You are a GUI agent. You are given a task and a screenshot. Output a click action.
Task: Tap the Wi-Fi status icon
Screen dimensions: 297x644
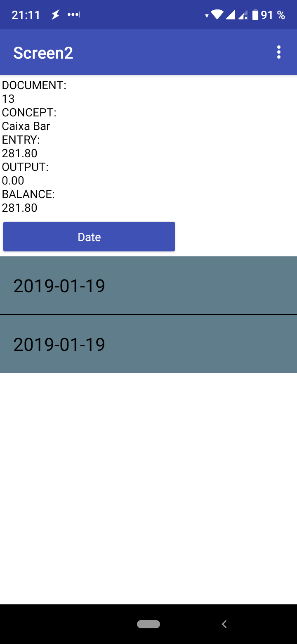[x=217, y=15]
